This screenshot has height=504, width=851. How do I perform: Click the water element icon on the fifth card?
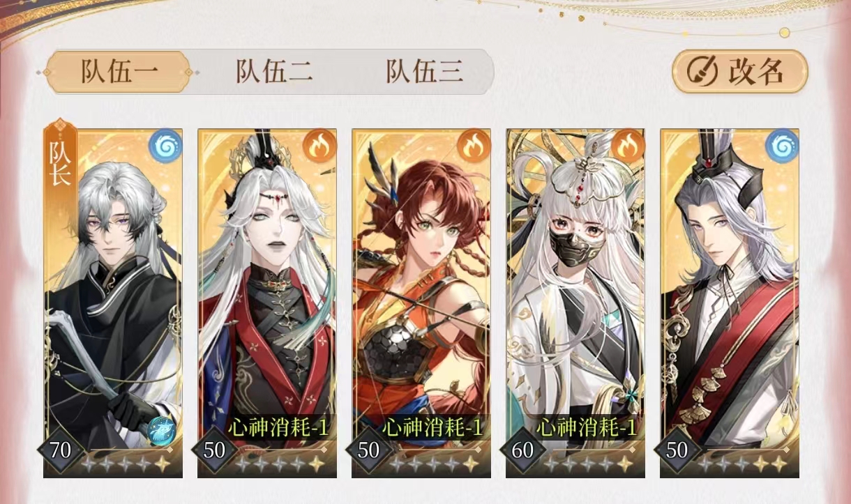pyautogui.click(x=782, y=146)
